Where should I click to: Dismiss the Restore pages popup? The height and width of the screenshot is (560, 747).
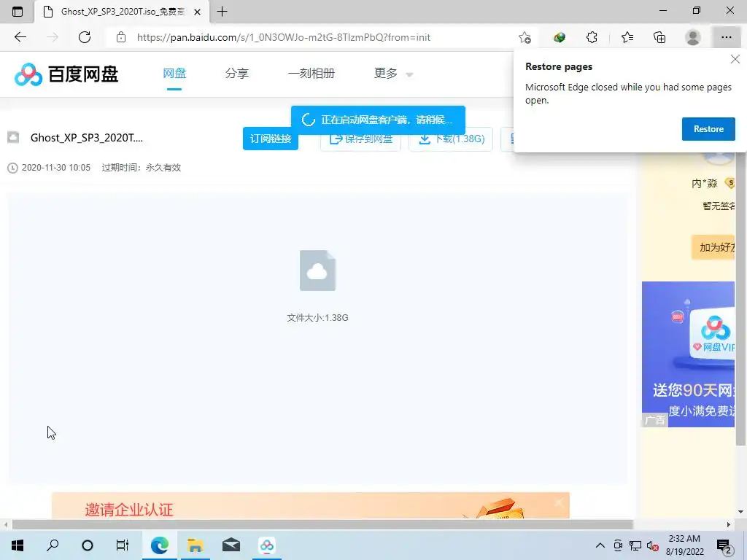pyautogui.click(x=735, y=59)
